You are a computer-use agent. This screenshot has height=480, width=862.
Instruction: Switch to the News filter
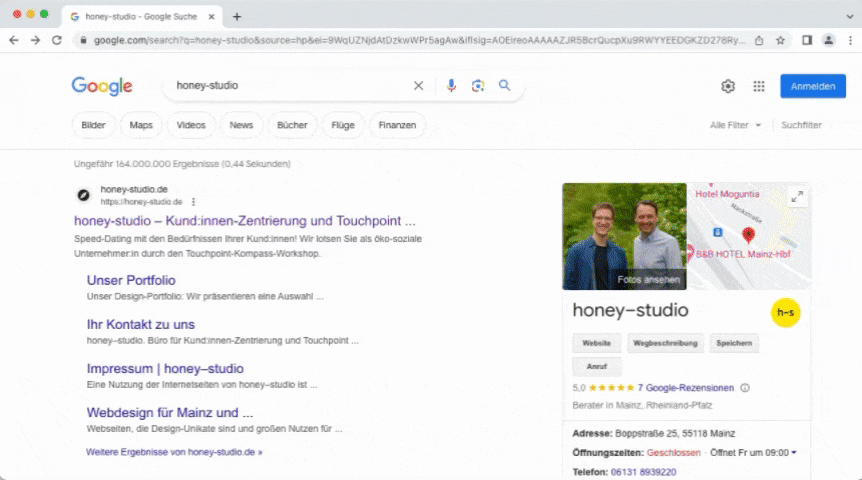[241, 125]
